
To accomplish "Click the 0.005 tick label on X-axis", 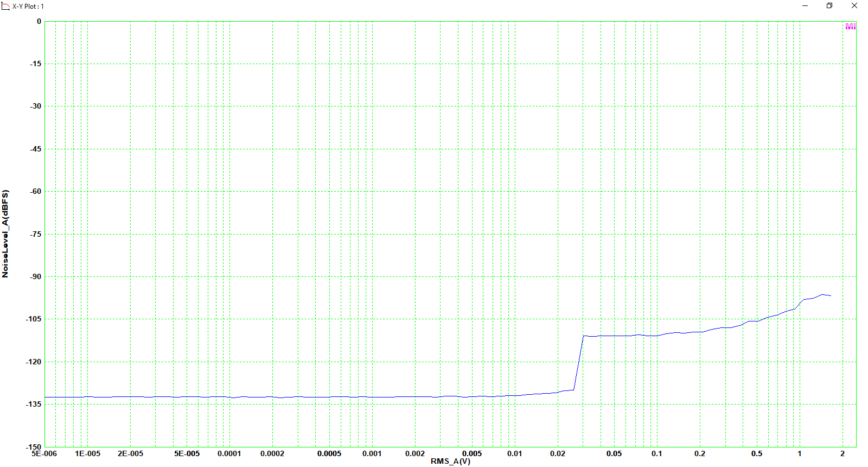I will pyautogui.click(x=472, y=453).
